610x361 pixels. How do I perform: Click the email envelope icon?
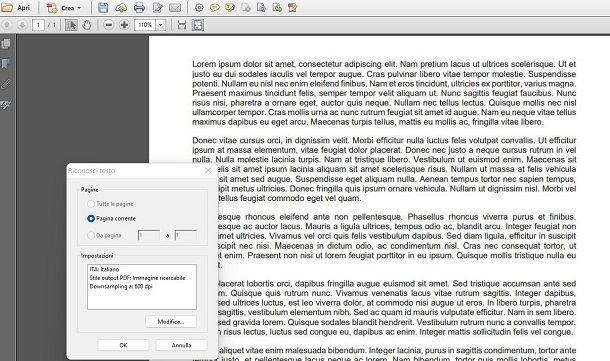pyautogui.click(x=175, y=7)
